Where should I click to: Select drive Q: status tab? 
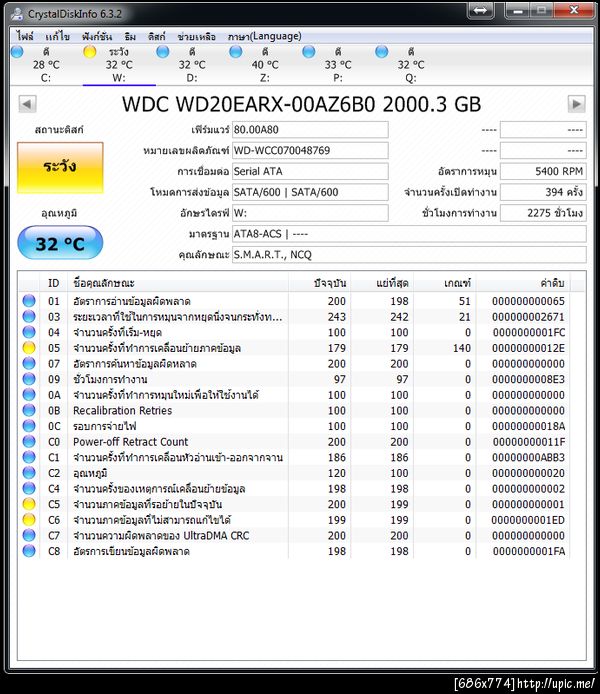411,65
